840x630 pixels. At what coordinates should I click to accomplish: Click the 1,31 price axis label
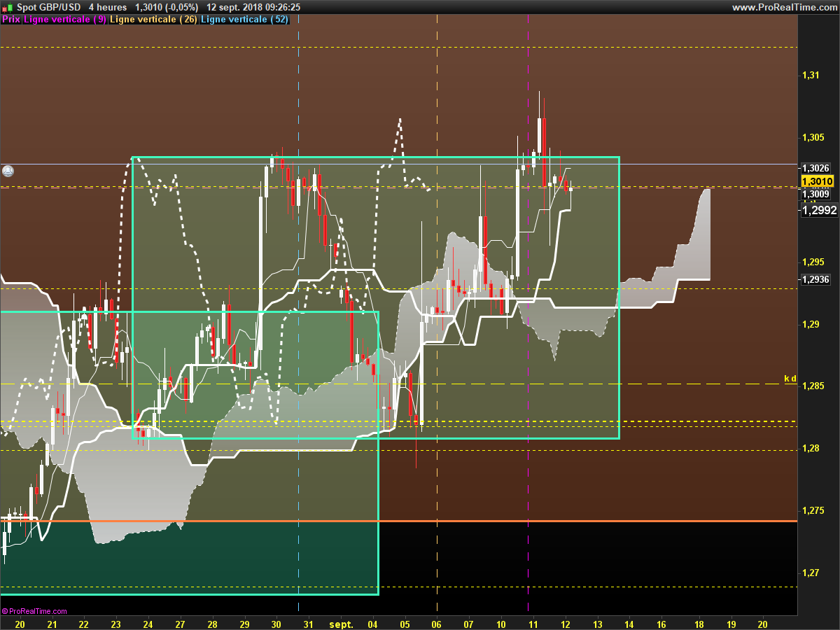(x=811, y=75)
